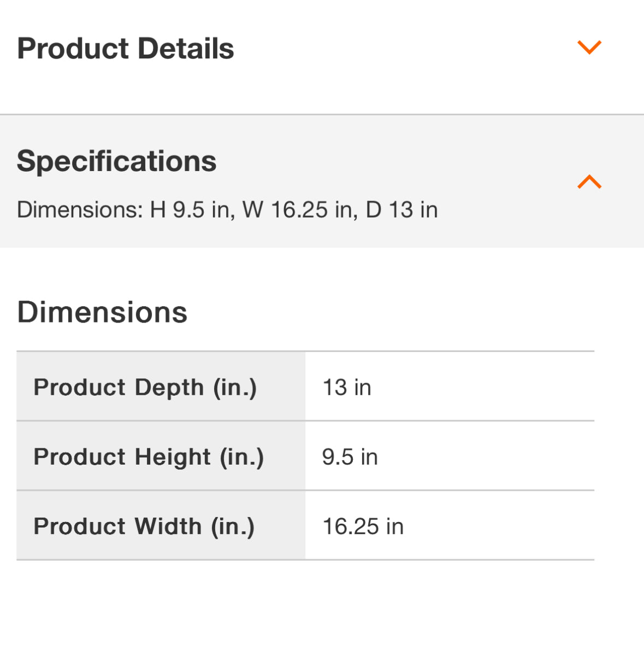
Task: Select the Product Width (in.) label
Action: pos(144,526)
